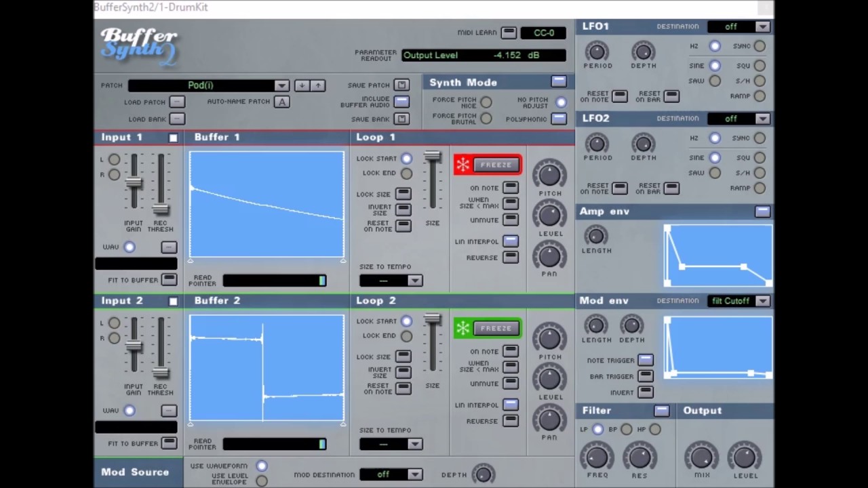868x488 pixels.
Task: Open LFO2 Destination dropdown
Action: [x=738, y=119]
